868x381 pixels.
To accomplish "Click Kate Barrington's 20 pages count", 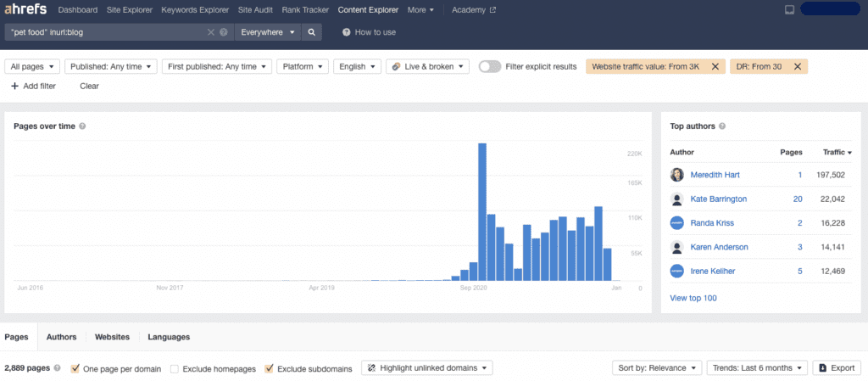I will pos(798,199).
